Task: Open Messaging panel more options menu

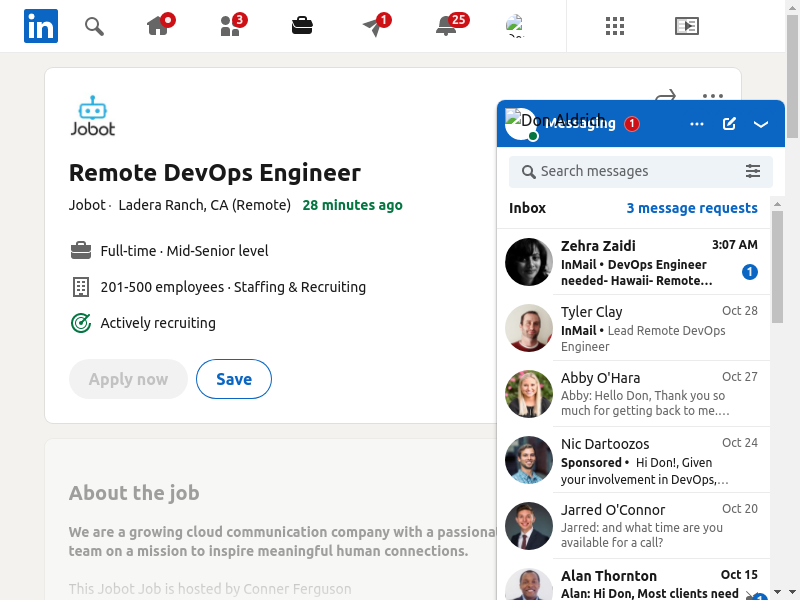Action: (x=697, y=124)
